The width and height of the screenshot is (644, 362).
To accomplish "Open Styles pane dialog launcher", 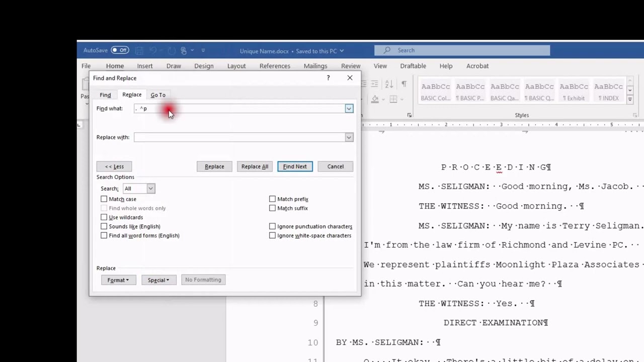I will point(635,115).
